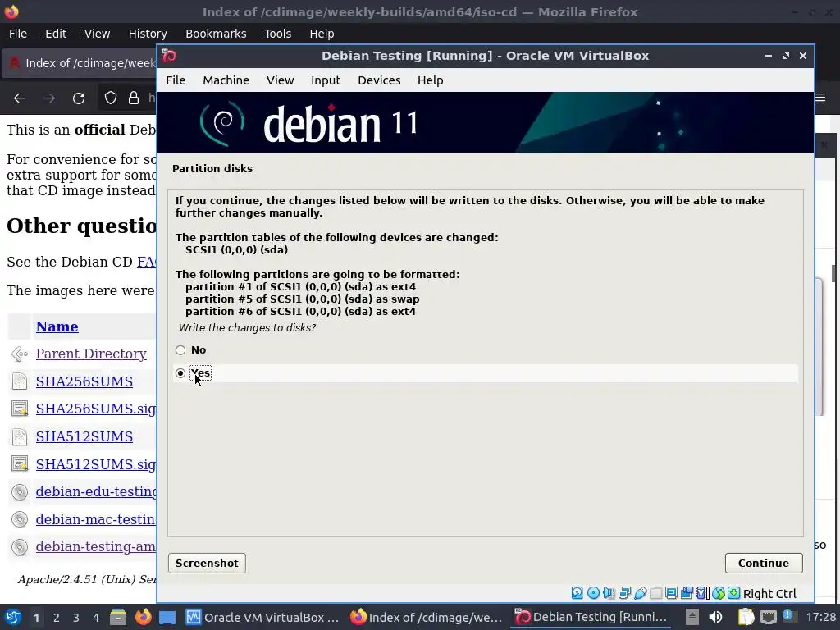Launch Firefox from the taskbar quick launch
Image resolution: width=840 pixels, height=630 pixels.
pyautogui.click(x=143, y=617)
